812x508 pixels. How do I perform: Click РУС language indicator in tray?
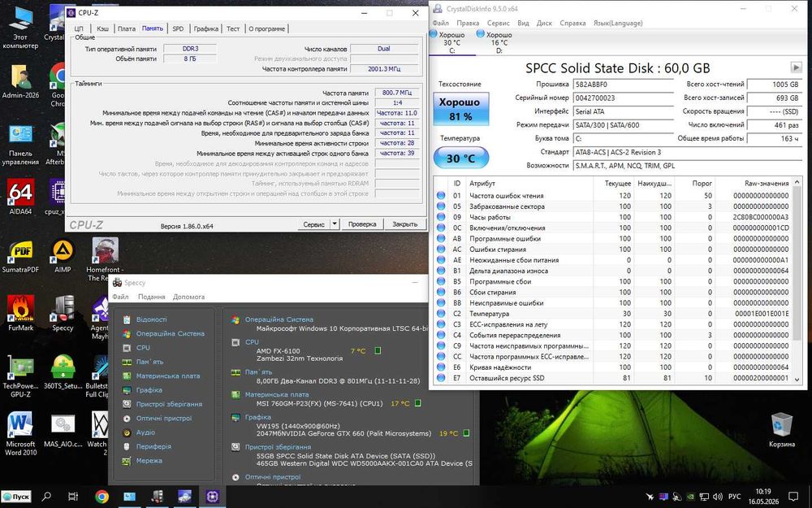(x=734, y=497)
